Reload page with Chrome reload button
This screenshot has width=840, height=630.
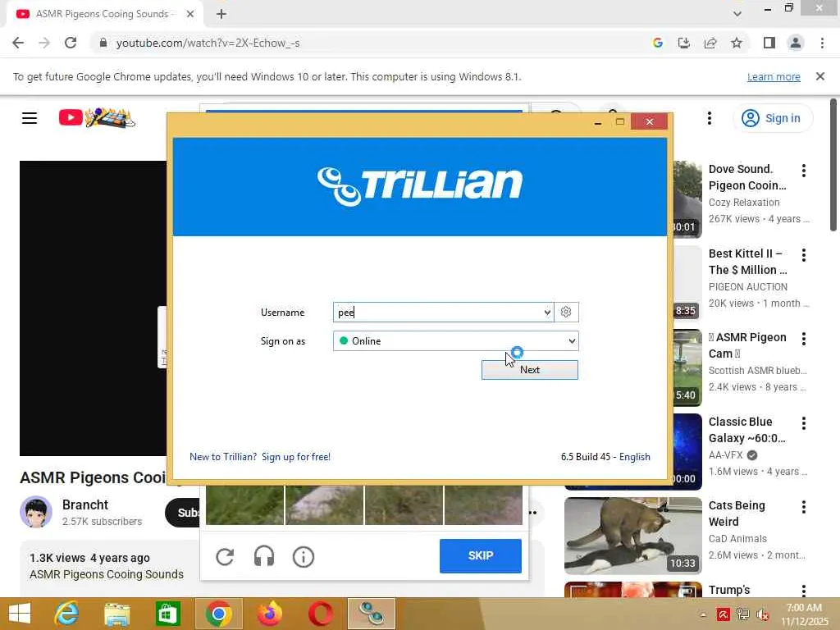[71, 43]
